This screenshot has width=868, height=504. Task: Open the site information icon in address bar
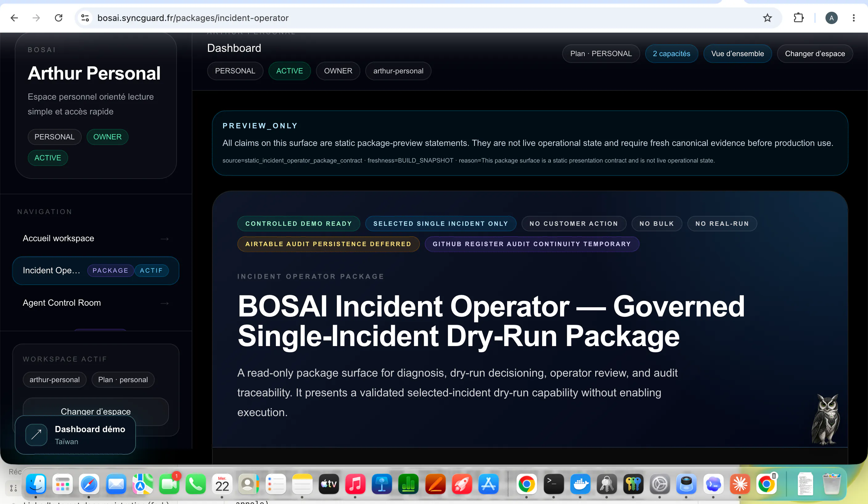pos(85,18)
